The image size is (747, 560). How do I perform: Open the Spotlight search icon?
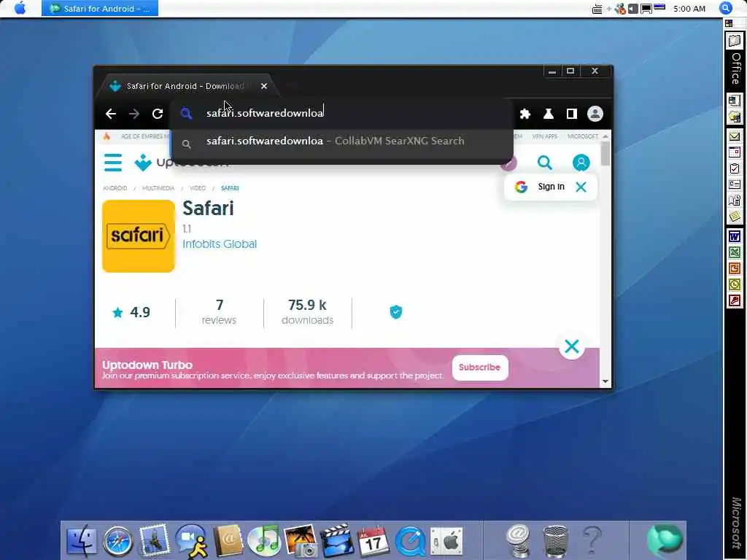click(x=725, y=8)
